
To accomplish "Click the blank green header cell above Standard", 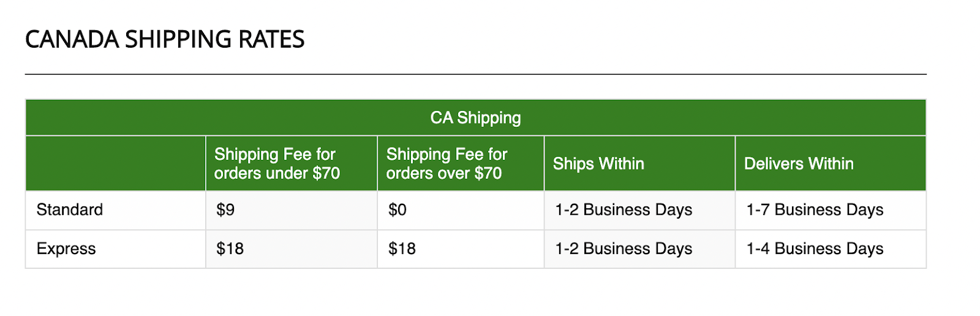I will tap(115, 164).
